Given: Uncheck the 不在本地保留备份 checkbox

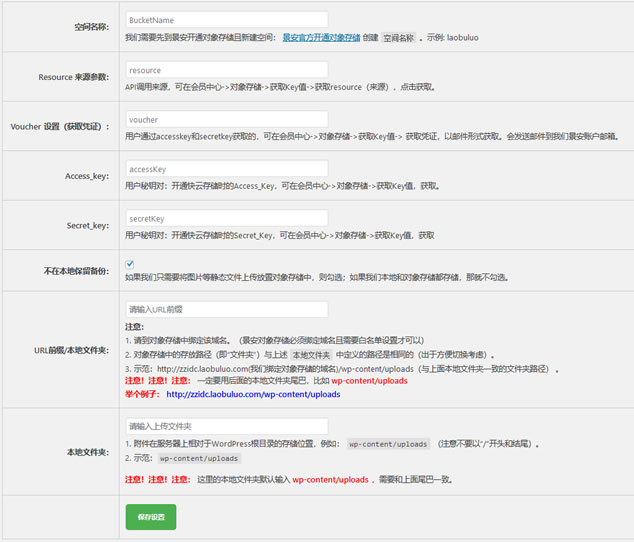Looking at the screenshot, I should (130, 264).
